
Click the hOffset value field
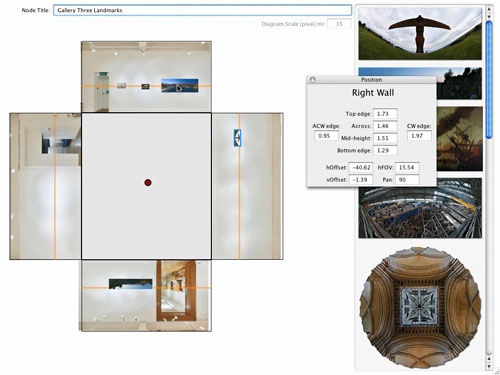pyautogui.click(x=361, y=167)
